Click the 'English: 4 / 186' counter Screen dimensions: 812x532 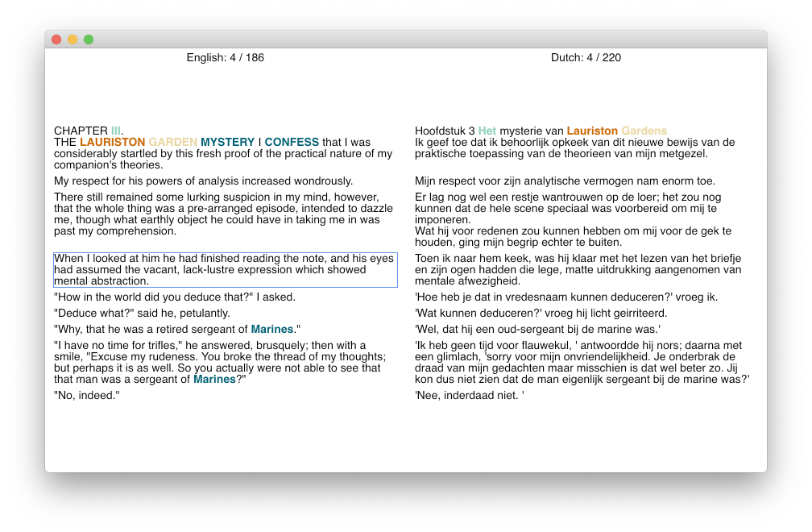tap(226, 57)
